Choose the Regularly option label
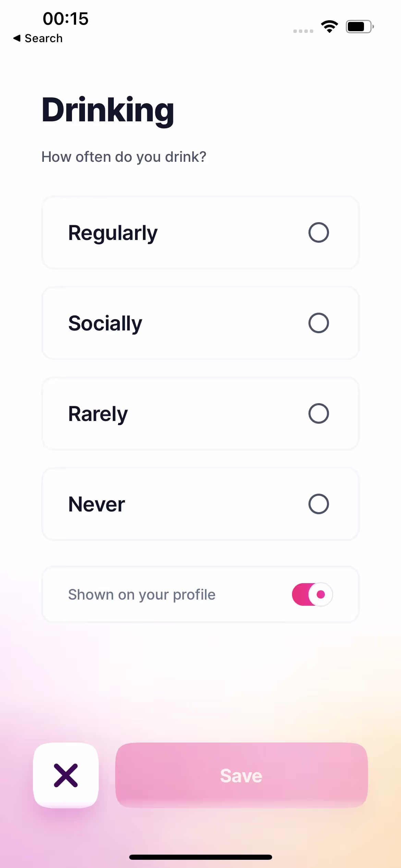Image resolution: width=401 pixels, height=868 pixels. pos(113,233)
